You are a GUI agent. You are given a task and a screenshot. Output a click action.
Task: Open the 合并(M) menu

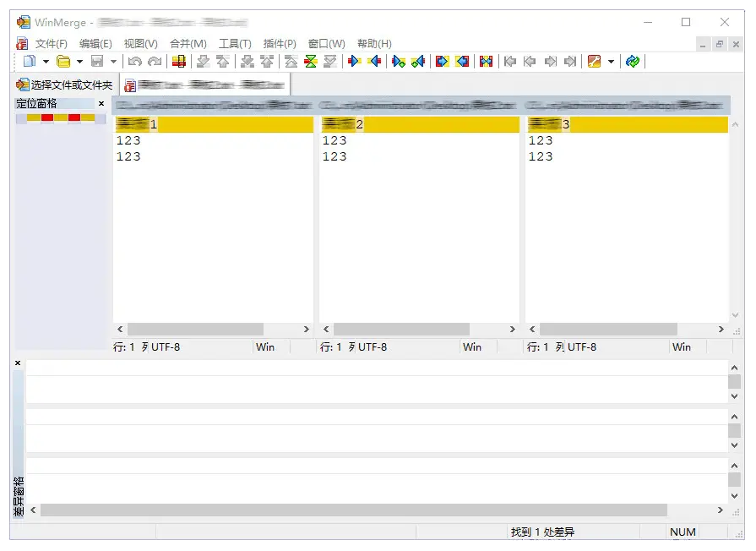point(188,43)
